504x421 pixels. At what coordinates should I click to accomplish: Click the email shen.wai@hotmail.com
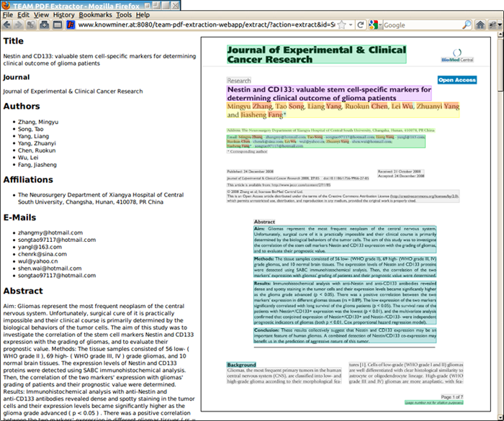[50, 268]
